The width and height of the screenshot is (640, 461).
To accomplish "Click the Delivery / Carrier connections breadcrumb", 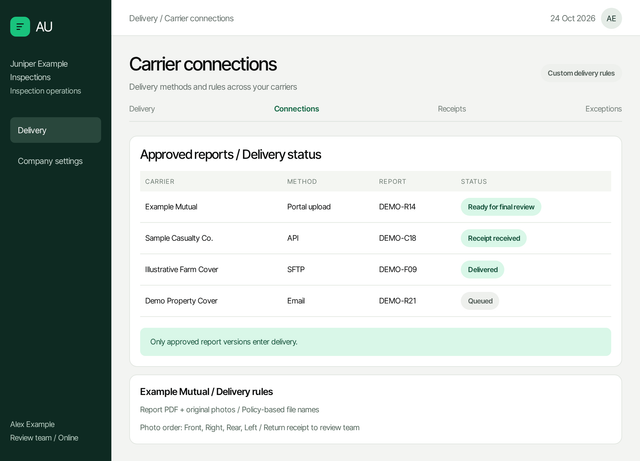I will click(181, 18).
